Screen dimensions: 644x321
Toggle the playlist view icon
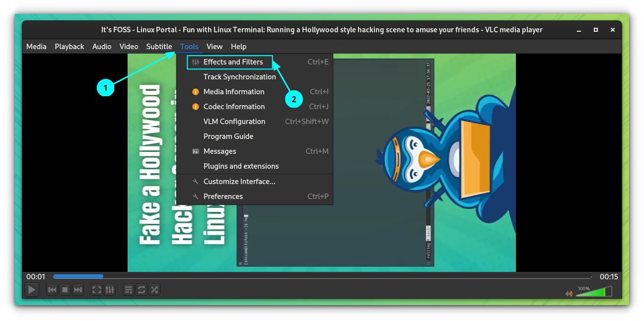coord(129,289)
